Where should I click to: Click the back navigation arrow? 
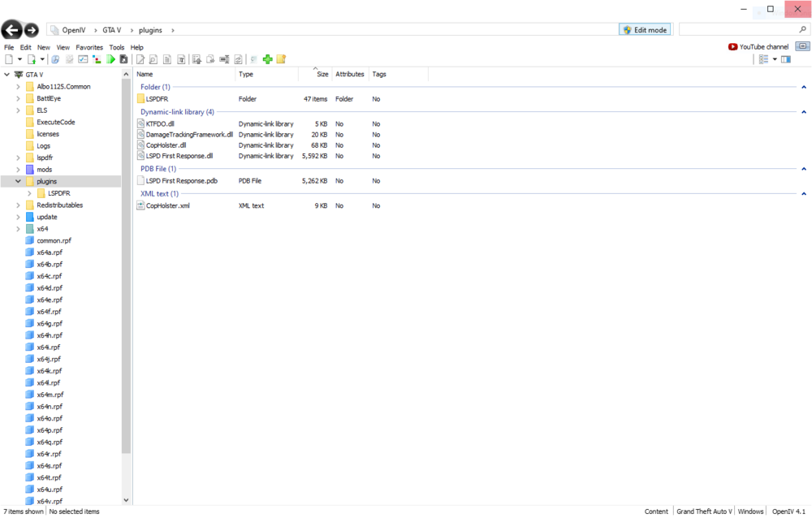[x=11, y=29]
